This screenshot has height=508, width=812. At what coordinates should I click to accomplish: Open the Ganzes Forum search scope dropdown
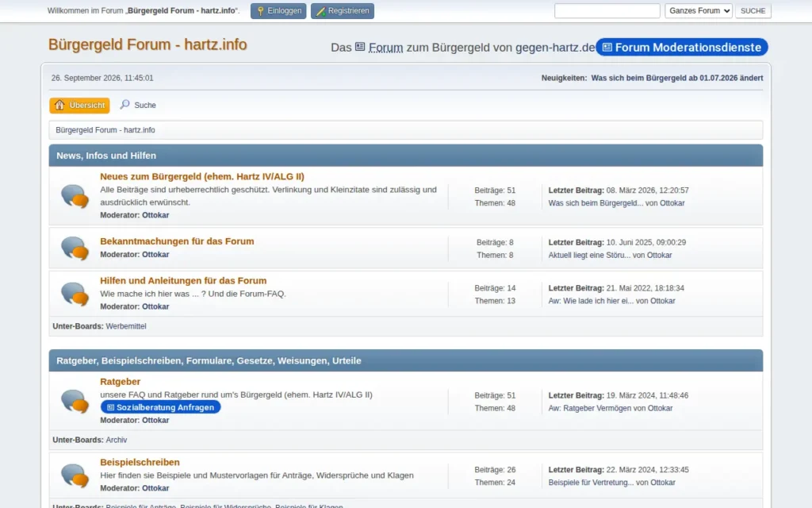pos(698,11)
